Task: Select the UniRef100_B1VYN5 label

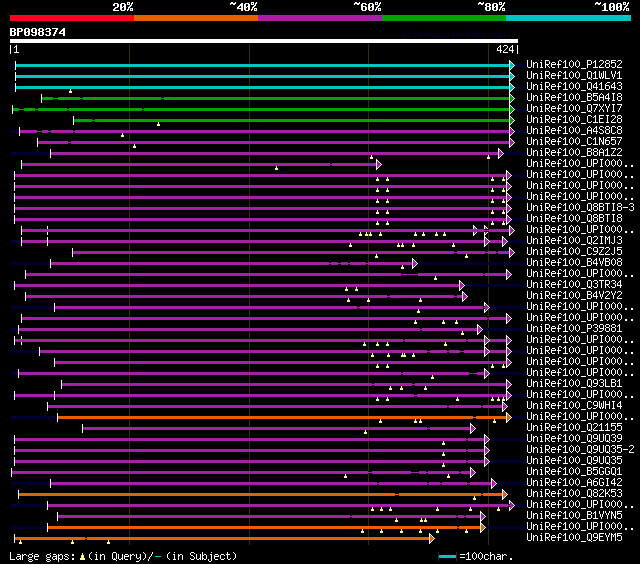Action: tap(574, 516)
